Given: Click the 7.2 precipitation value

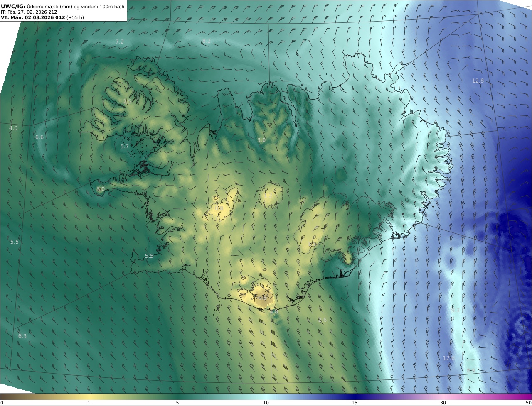Looking at the screenshot, I should coord(120,42).
